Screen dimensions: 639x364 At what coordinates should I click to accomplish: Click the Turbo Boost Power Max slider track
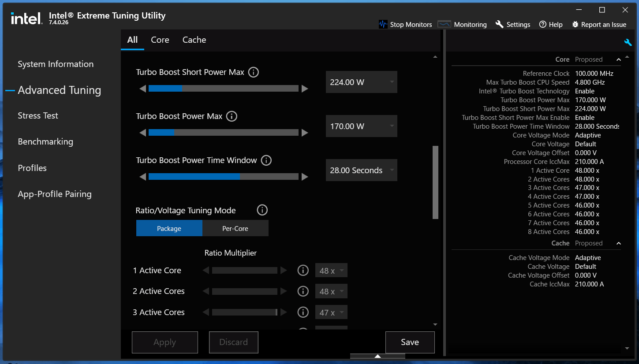[x=224, y=133]
